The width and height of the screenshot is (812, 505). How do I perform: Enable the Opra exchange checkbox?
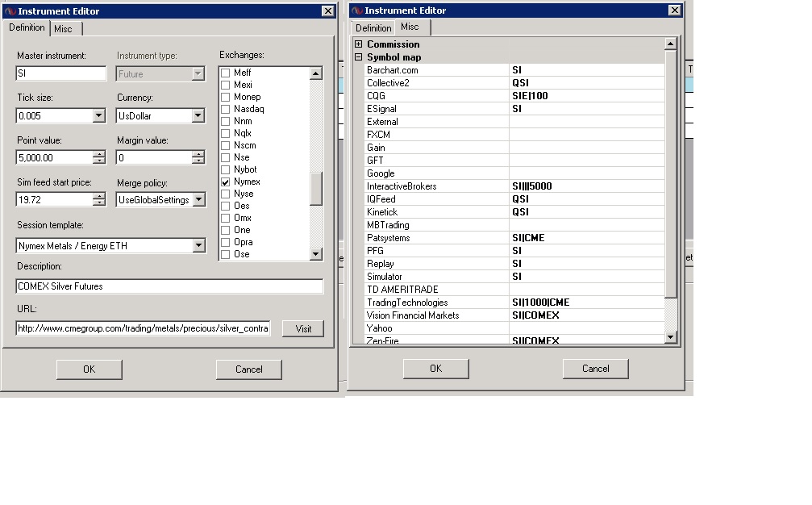pyautogui.click(x=225, y=242)
